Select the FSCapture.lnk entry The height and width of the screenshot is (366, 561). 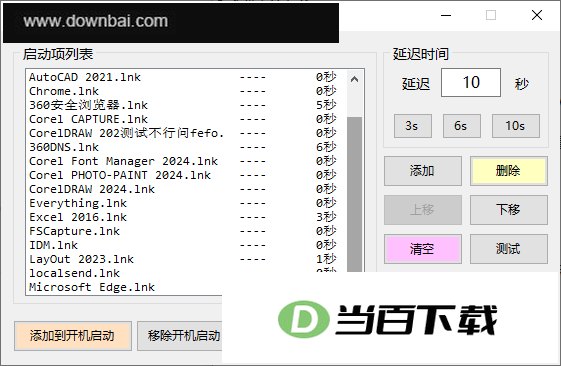coord(186,231)
